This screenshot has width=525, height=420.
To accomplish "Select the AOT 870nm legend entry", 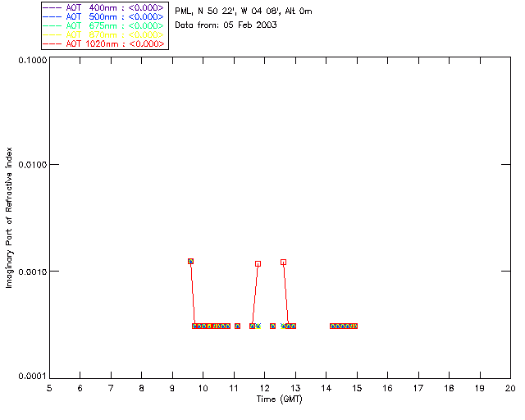I will pos(103,34).
